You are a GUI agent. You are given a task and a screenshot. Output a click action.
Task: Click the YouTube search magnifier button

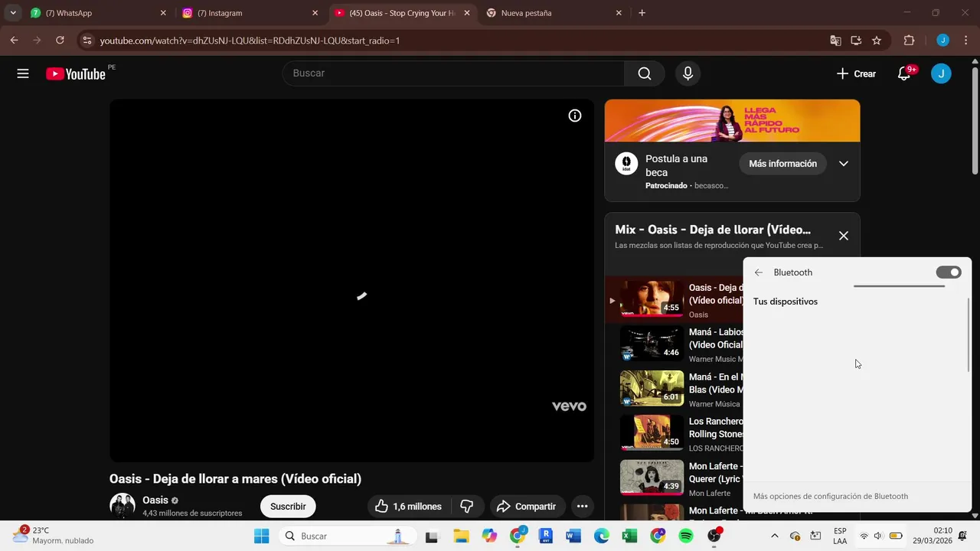click(645, 73)
